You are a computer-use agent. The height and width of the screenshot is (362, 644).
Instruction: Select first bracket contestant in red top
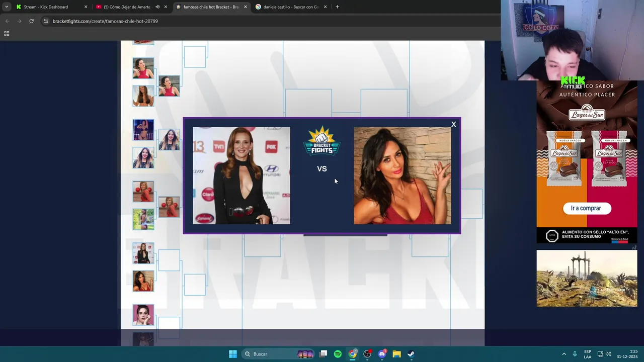point(143,68)
